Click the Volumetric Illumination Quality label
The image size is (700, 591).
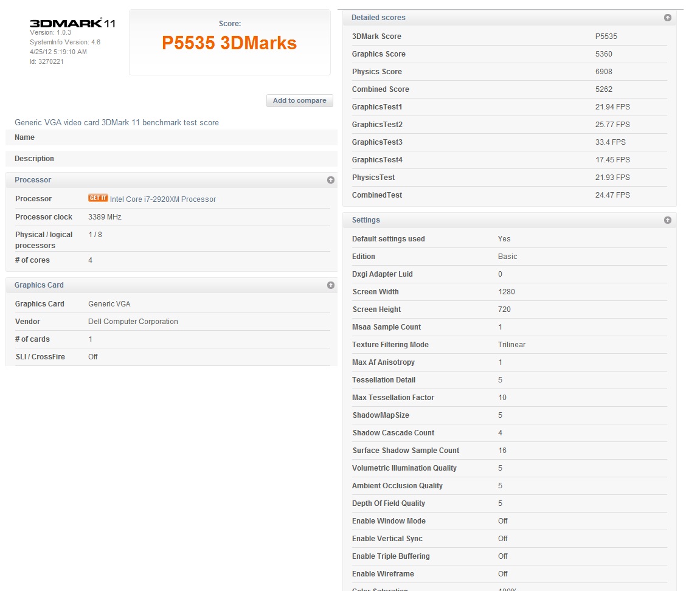click(404, 468)
